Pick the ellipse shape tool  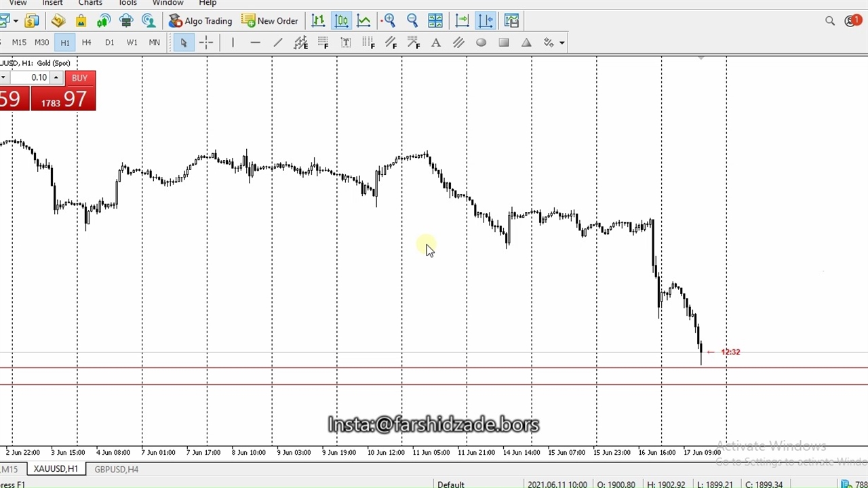tap(481, 43)
